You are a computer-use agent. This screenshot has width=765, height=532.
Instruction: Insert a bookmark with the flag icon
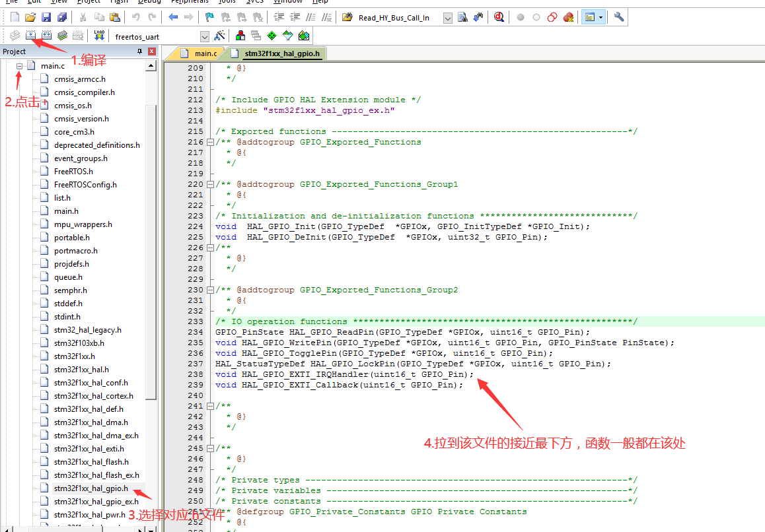tap(209, 18)
